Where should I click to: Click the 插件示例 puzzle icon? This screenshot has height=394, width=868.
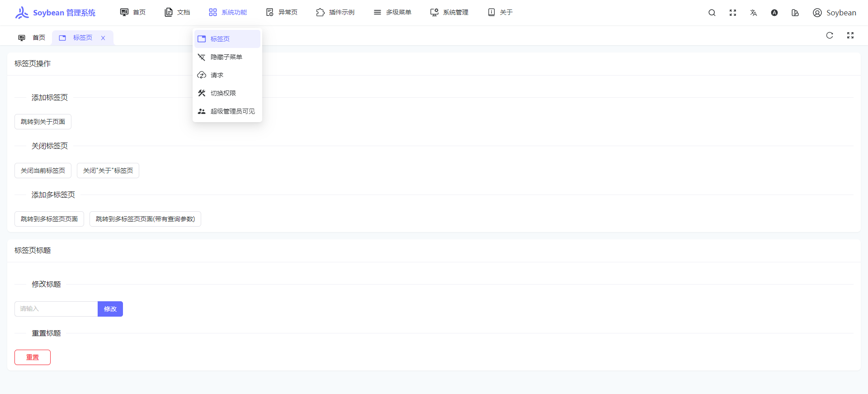[321, 12]
